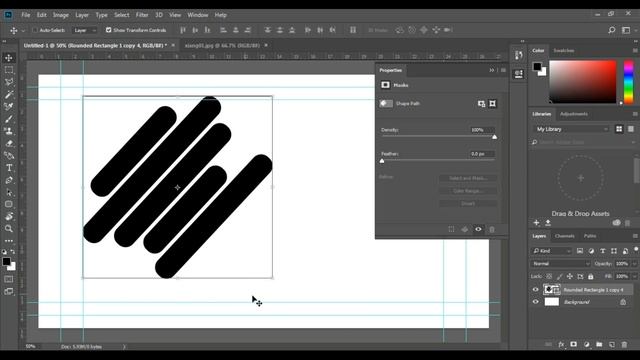Open the Fill dropdown arrow
Screen dimensions: 640x360
[x=634, y=276]
